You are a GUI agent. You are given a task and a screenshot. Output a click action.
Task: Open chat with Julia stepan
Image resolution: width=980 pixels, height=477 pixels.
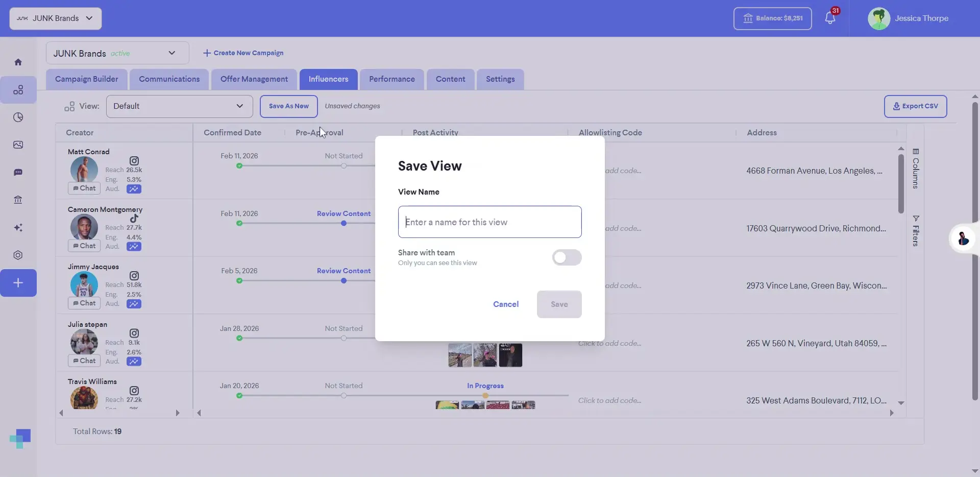tap(84, 361)
